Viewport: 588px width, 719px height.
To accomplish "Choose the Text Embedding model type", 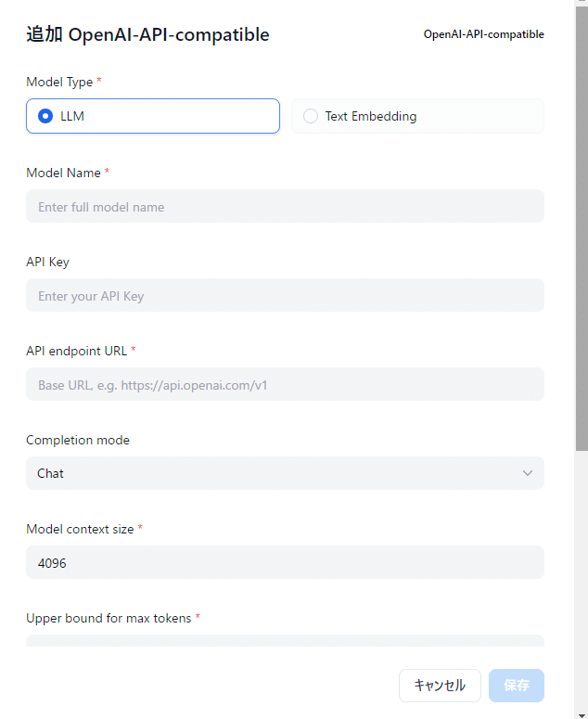I will 417,116.
